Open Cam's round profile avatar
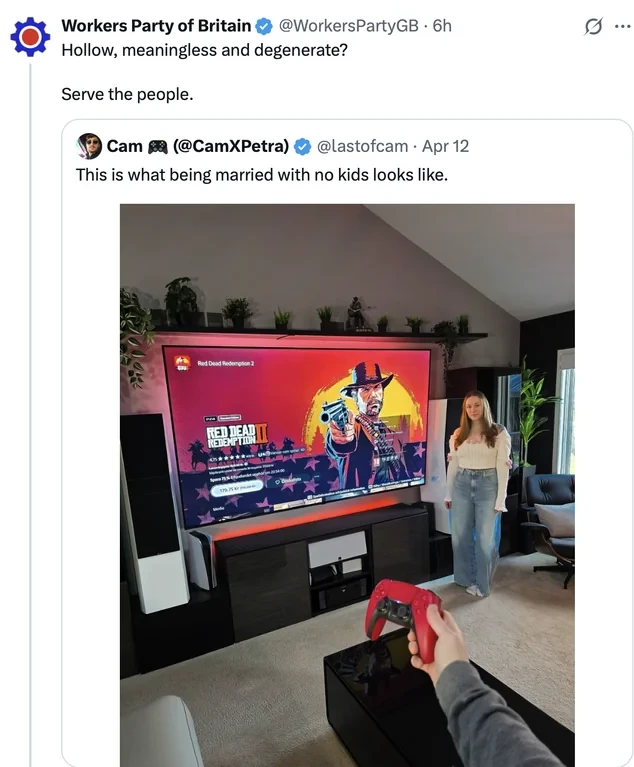Image resolution: width=634 pixels, height=767 pixels. point(89,146)
